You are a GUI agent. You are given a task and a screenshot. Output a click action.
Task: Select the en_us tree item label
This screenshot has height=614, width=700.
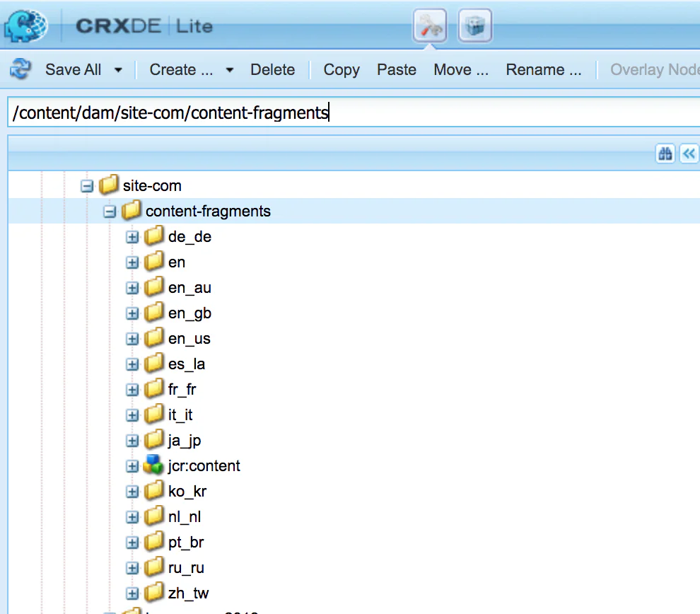tap(189, 339)
